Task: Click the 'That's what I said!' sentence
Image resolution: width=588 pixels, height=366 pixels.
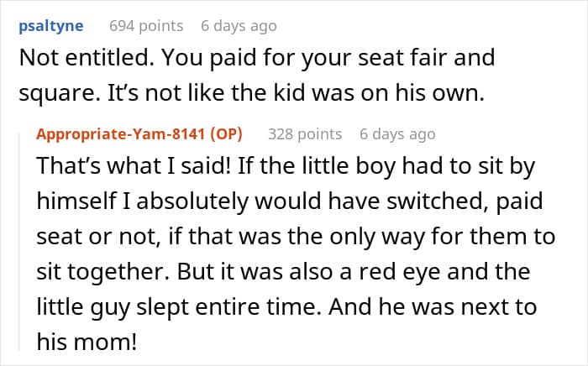Action: (133, 166)
